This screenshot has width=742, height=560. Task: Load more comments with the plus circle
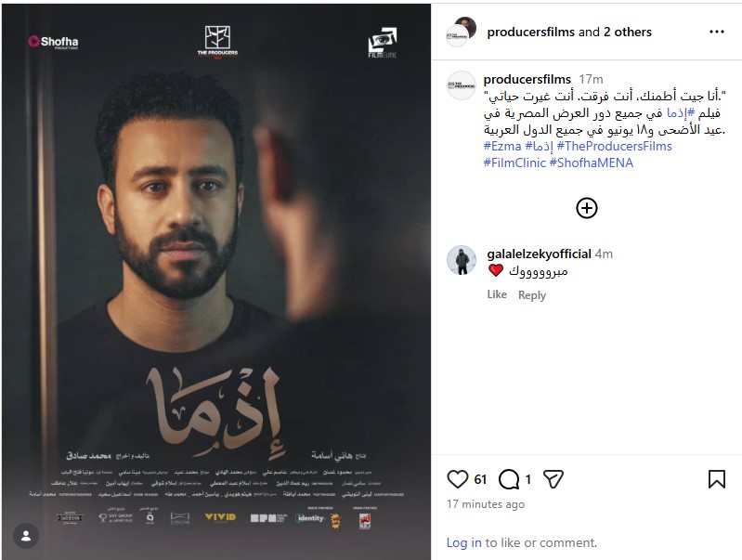click(587, 208)
